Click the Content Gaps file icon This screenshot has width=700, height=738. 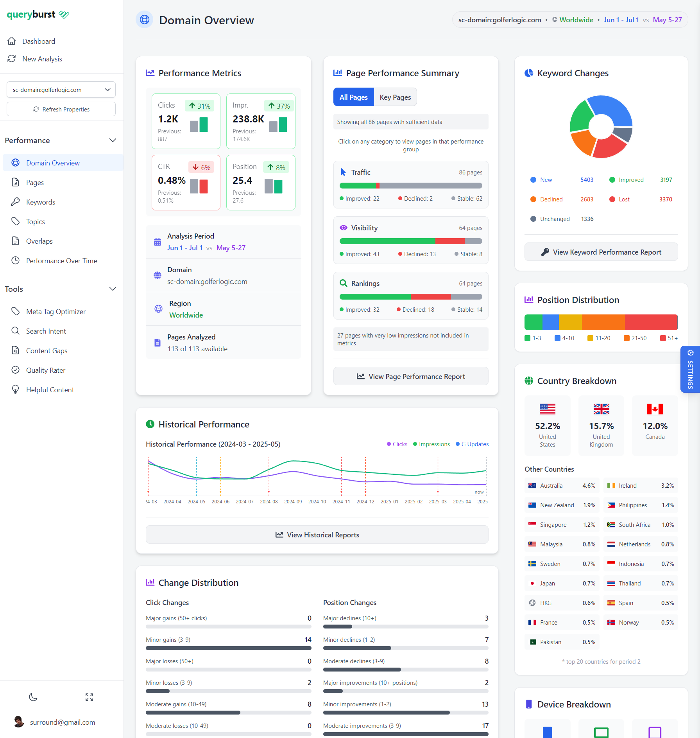[x=16, y=350]
